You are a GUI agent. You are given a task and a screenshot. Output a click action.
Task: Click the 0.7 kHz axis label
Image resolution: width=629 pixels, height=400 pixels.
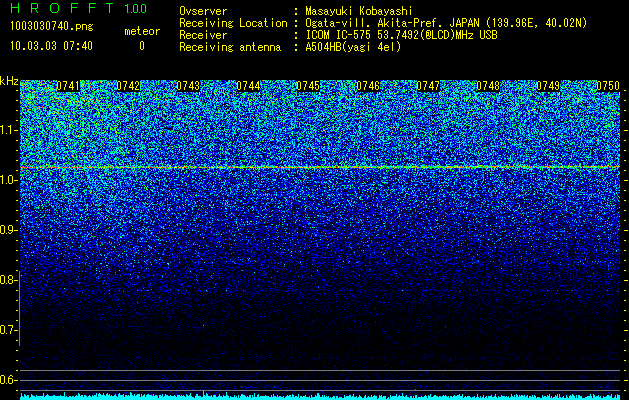click(9, 330)
